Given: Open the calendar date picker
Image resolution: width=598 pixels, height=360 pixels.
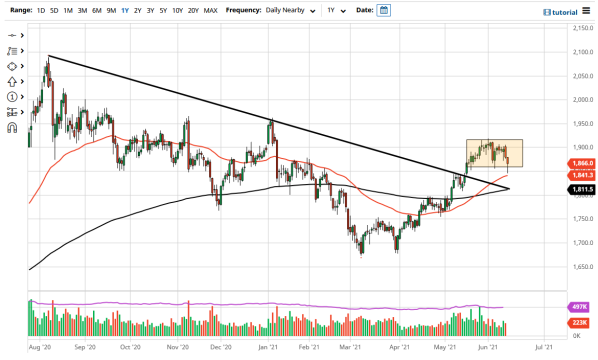Looking at the screenshot, I should tap(384, 10).
